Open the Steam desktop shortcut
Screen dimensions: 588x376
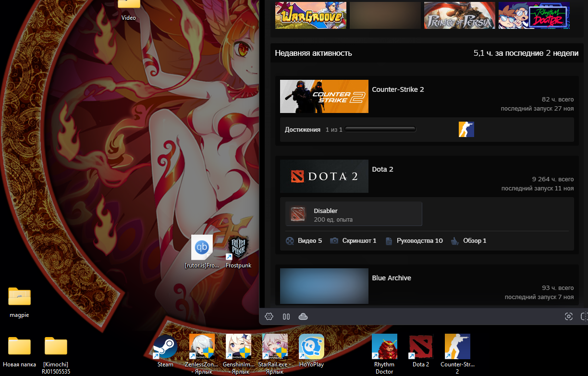point(165,347)
